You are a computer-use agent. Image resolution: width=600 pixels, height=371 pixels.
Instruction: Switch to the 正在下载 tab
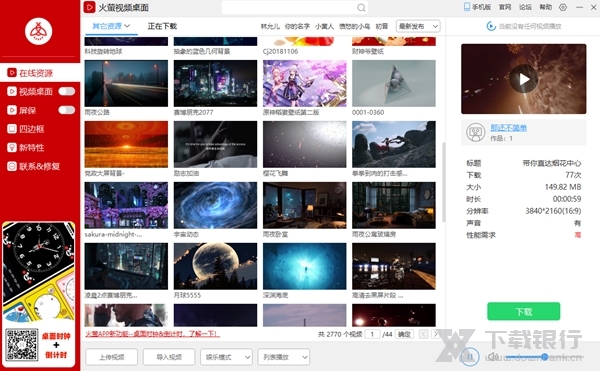pos(162,26)
